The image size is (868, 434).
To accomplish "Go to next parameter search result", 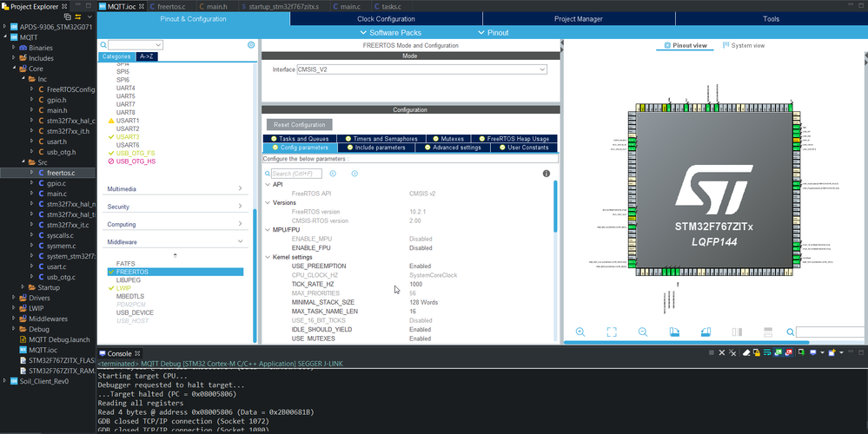I will pyautogui.click(x=354, y=174).
